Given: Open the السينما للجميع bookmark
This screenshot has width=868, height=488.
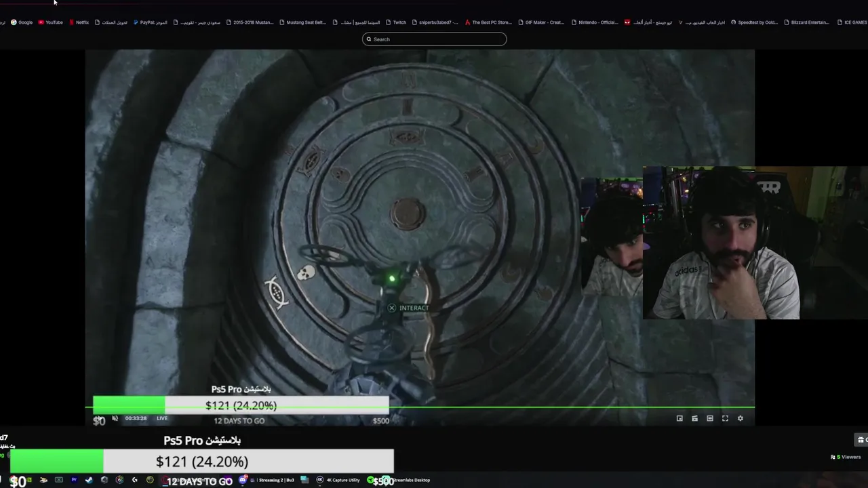Looking at the screenshot, I should pos(356,22).
